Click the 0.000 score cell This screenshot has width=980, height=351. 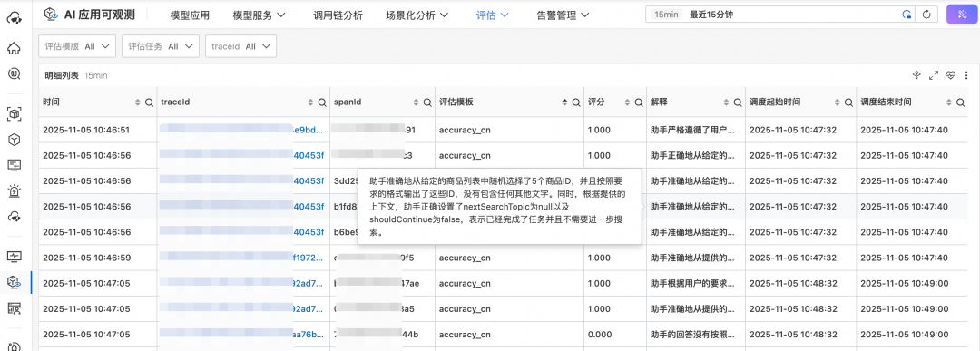599,334
